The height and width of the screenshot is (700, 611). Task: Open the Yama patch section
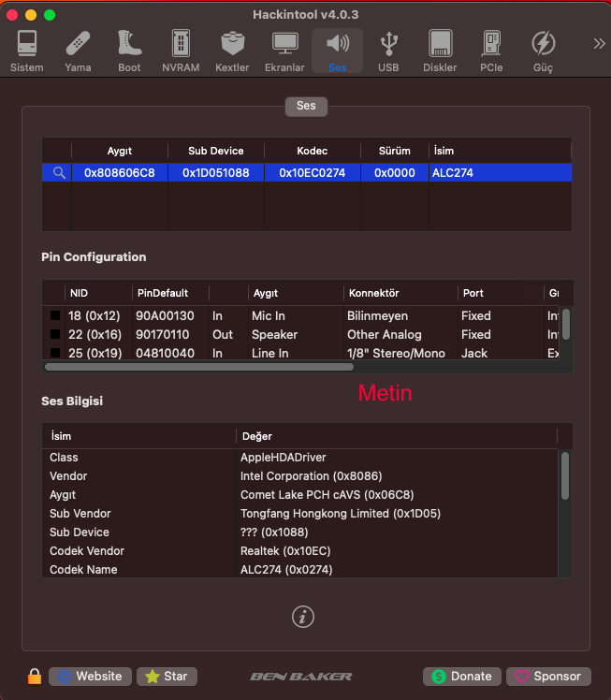pyautogui.click(x=78, y=51)
